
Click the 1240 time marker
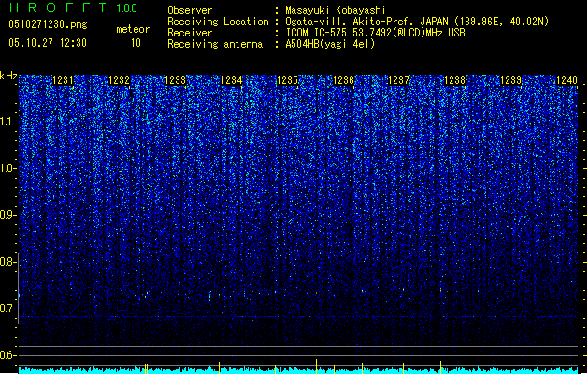tap(567, 80)
